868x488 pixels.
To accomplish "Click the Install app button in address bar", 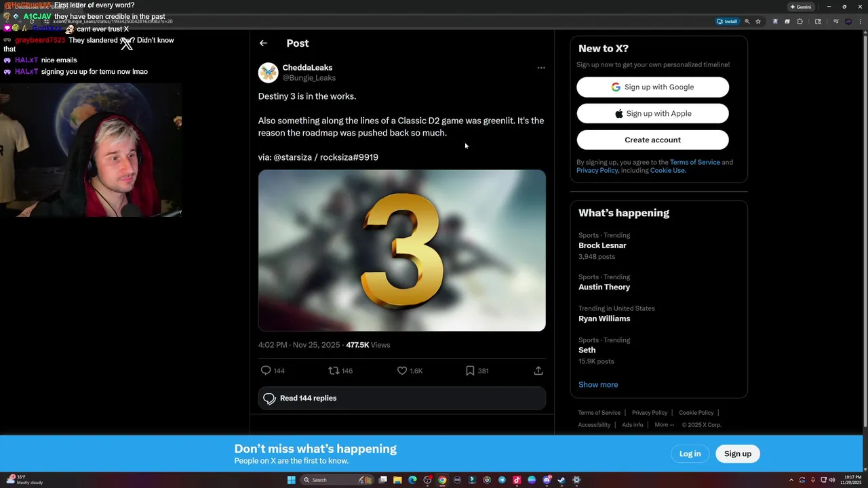I will [x=727, y=21].
